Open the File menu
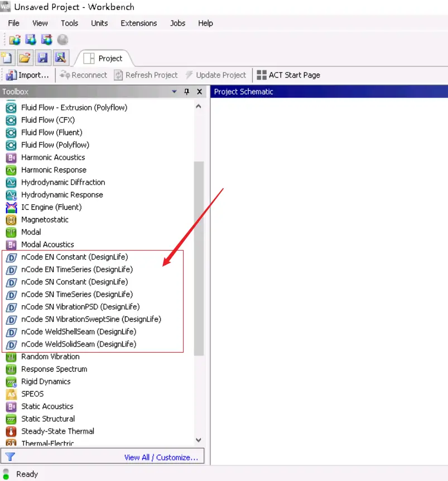Screen dimensions: 448x481 point(13,23)
